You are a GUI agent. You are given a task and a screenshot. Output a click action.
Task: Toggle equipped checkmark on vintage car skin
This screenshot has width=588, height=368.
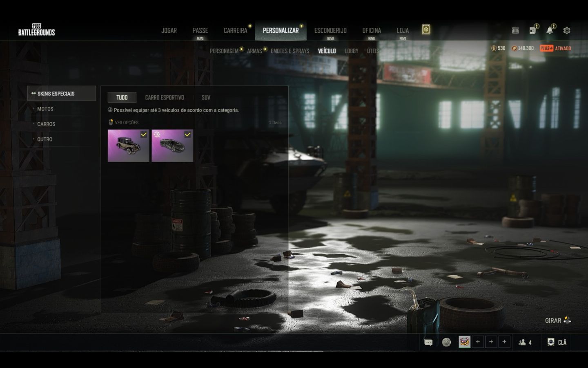[144, 134]
